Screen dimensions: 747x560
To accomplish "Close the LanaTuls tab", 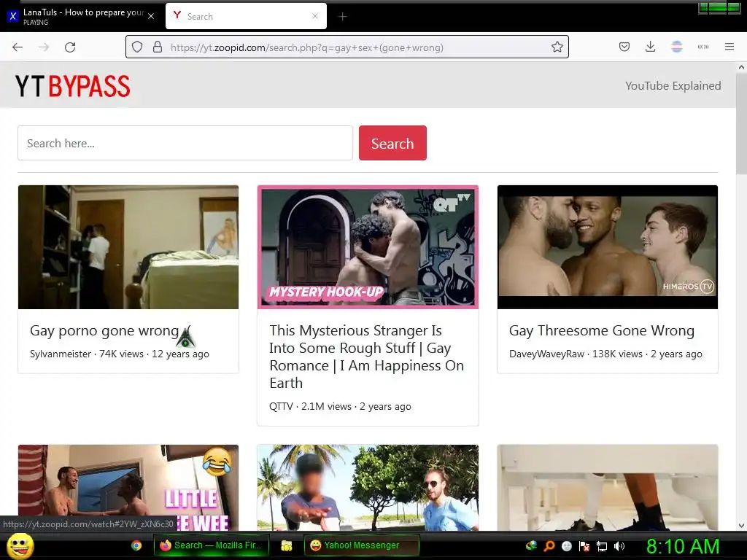I will tap(151, 16).
